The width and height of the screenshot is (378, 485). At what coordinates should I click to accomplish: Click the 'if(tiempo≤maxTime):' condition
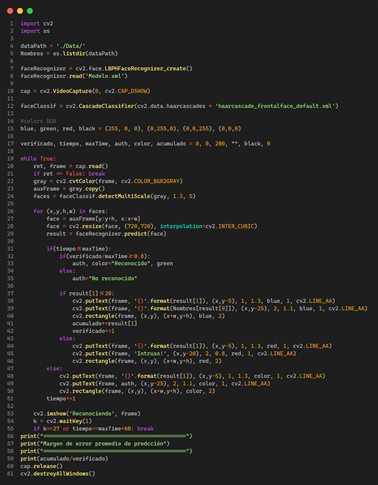79,249
